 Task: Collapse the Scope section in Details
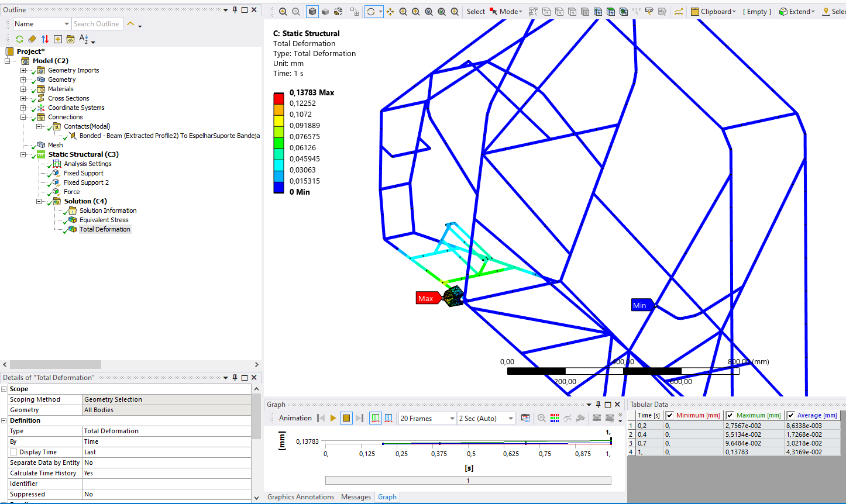tap(4, 389)
